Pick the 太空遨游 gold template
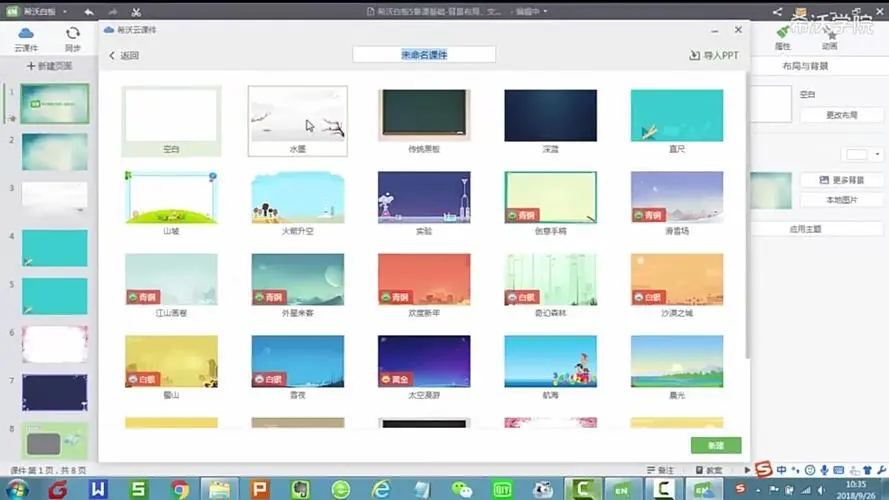Image resolution: width=889 pixels, height=500 pixels. [424, 363]
